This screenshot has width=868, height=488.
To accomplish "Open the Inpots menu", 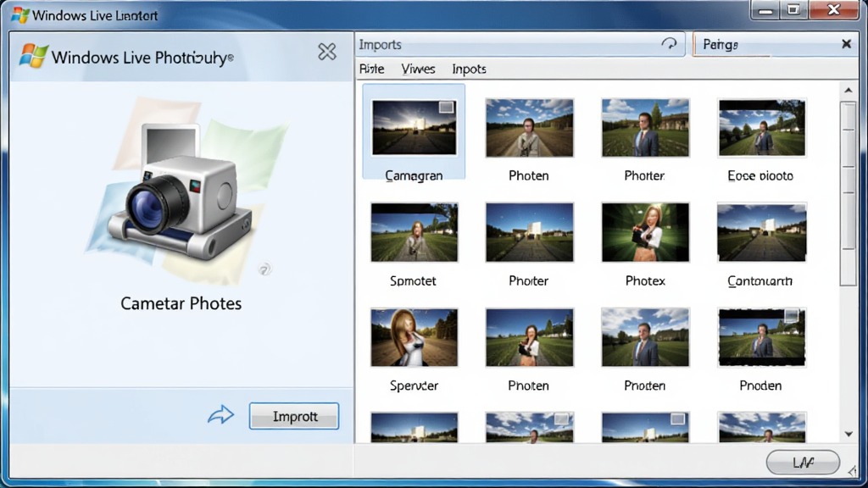I will 469,69.
